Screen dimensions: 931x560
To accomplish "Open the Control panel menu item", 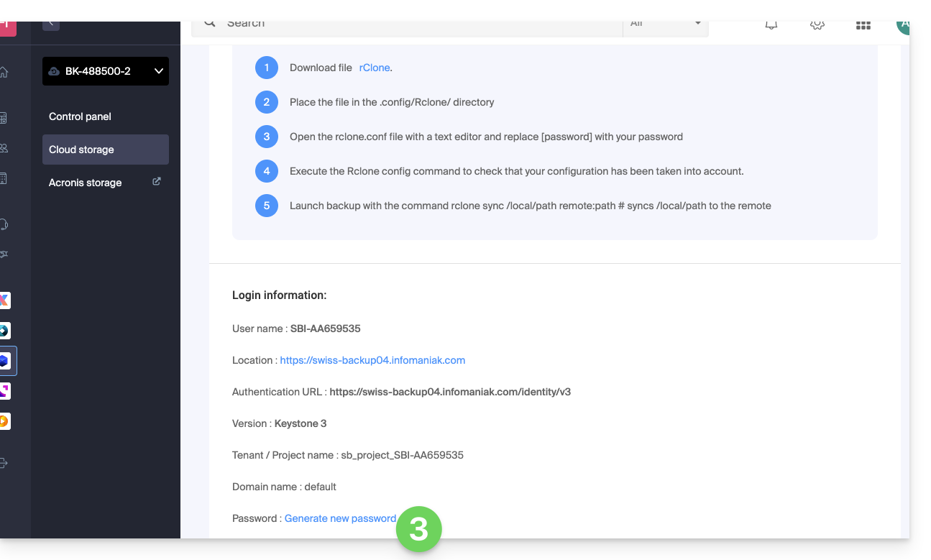I will pyautogui.click(x=80, y=116).
